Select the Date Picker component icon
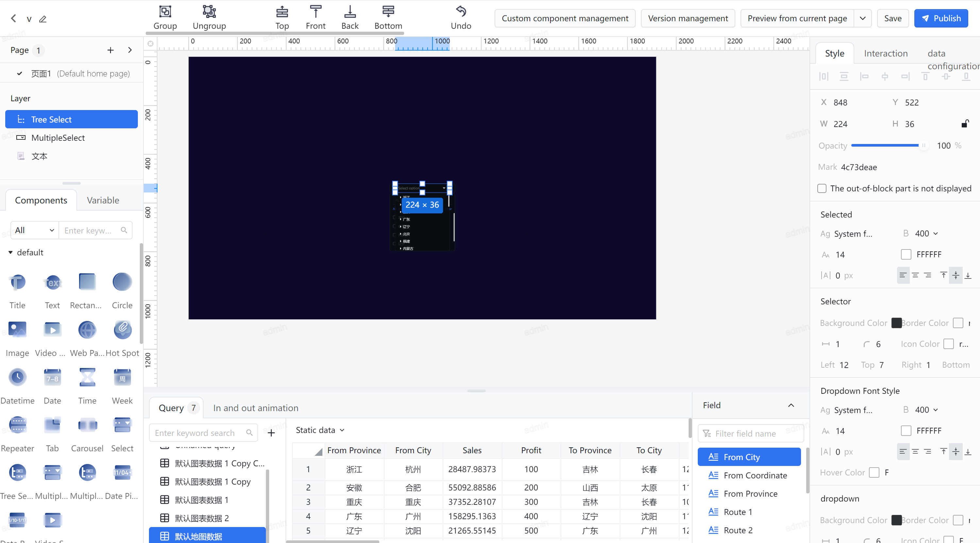The height and width of the screenshot is (543, 980). (122, 473)
